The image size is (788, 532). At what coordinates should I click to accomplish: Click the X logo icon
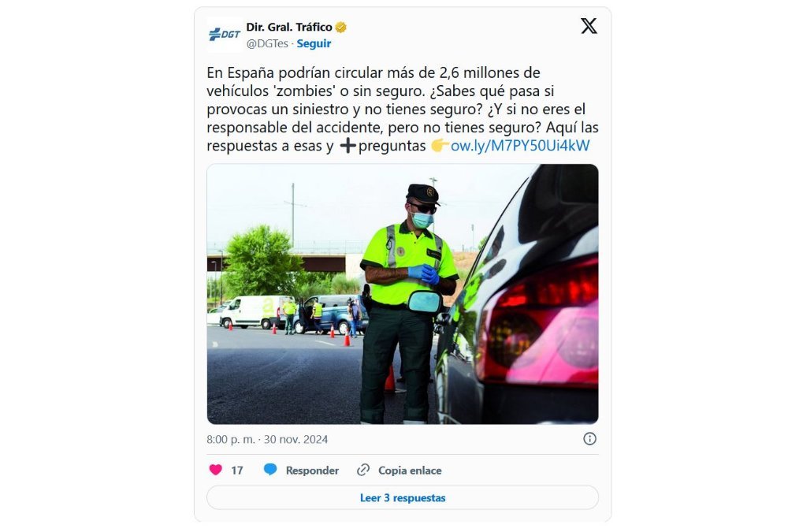(x=589, y=26)
